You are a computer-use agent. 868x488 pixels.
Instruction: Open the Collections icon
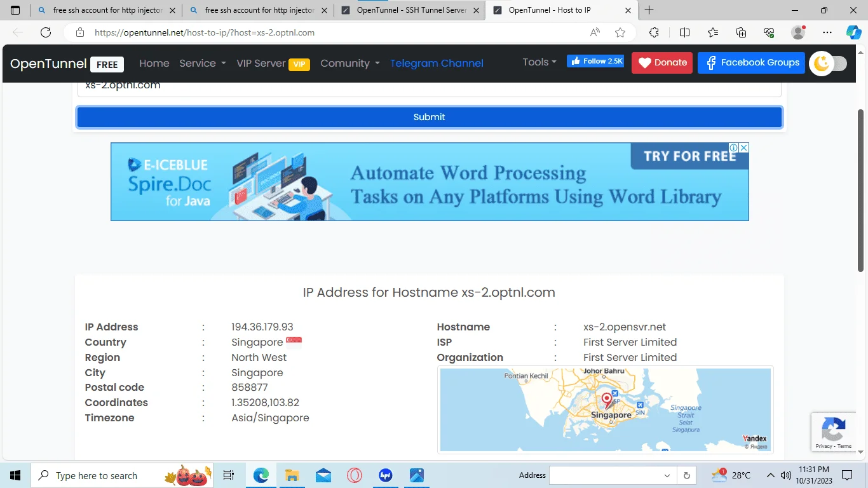tap(741, 32)
